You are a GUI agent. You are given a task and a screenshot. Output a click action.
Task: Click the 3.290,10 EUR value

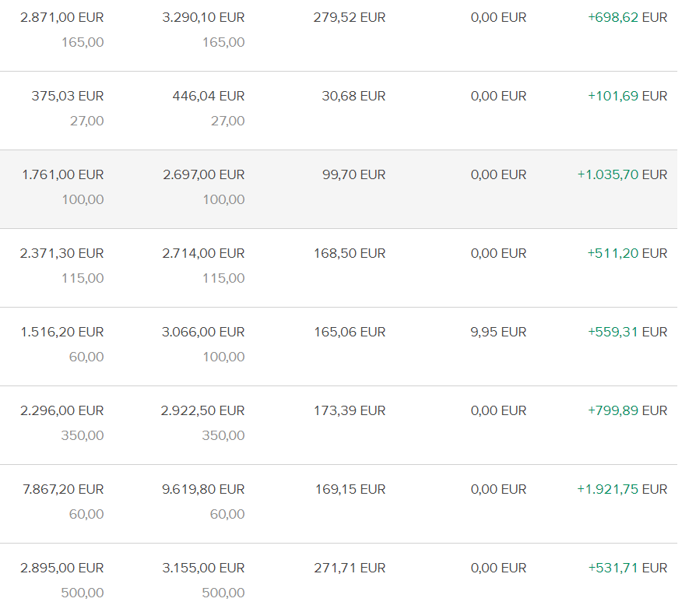tap(203, 17)
